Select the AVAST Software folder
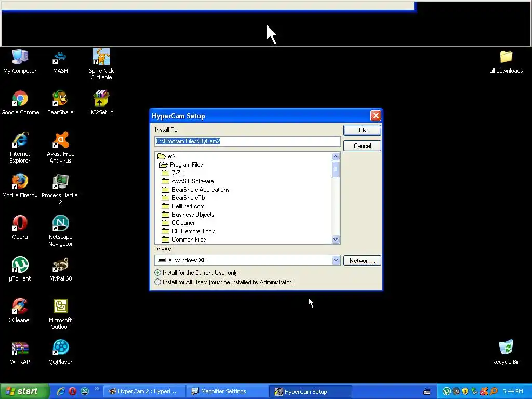Viewport: 532px width, 399px height. [x=188, y=181]
